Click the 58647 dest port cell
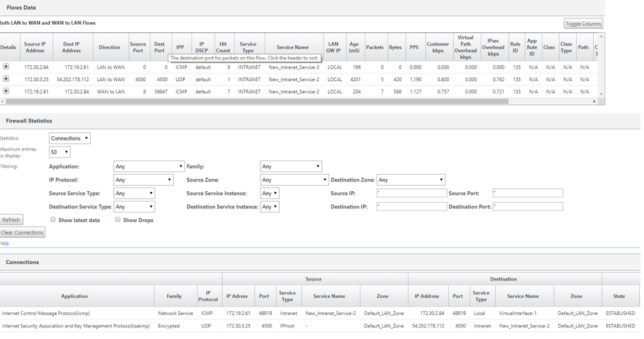This screenshot has width=644, height=339. pos(161,91)
